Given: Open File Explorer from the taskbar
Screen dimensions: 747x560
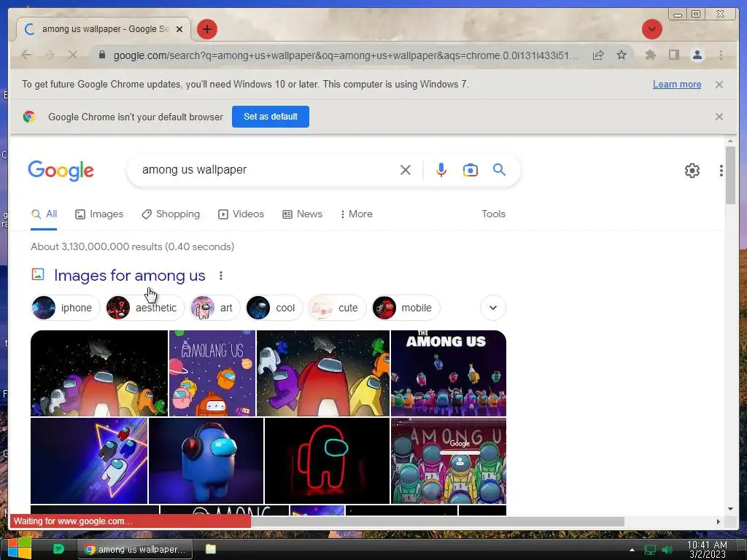Looking at the screenshot, I should point(211,549).
